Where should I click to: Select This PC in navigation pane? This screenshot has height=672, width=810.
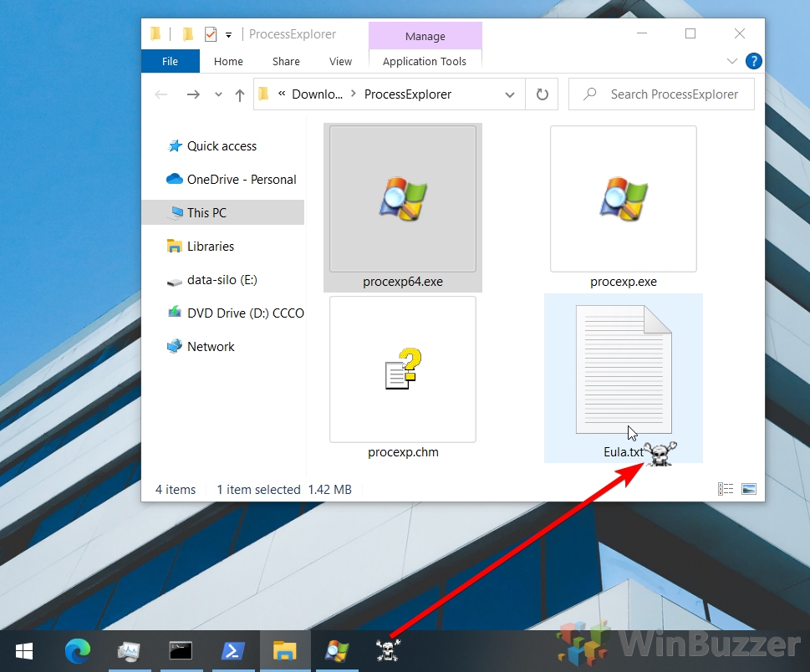tap(222, 213)
